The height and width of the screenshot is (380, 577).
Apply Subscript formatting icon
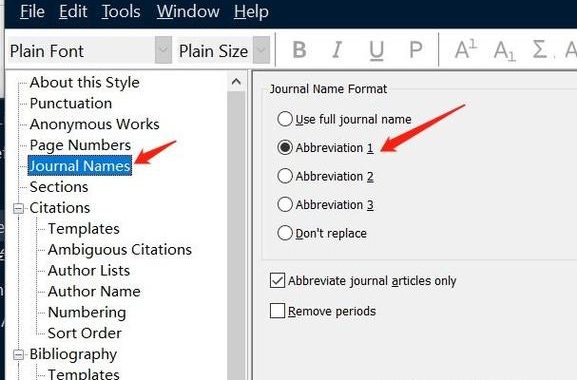504,50
